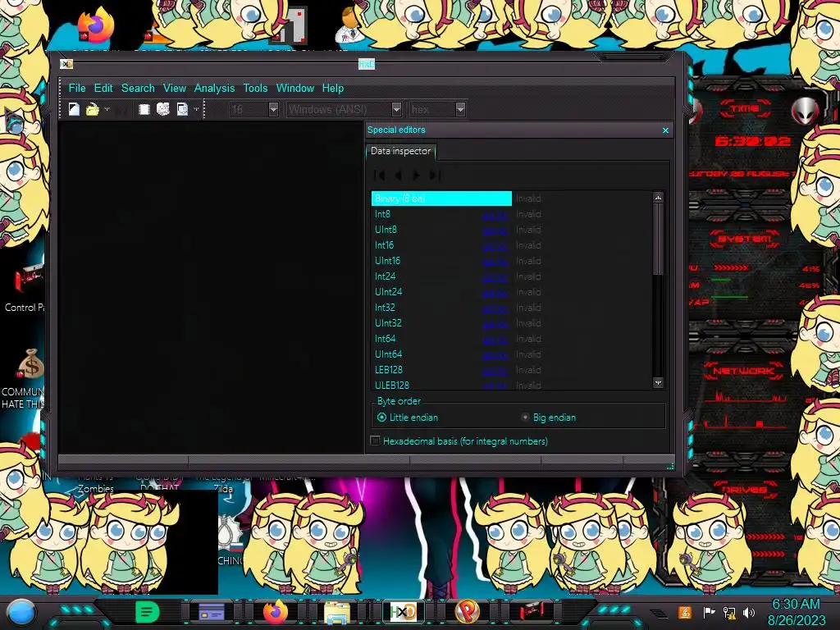The image size is (840, 630).
Task: Enable Hexadecimal basis for integral numbers
Action: click(459, 441)
